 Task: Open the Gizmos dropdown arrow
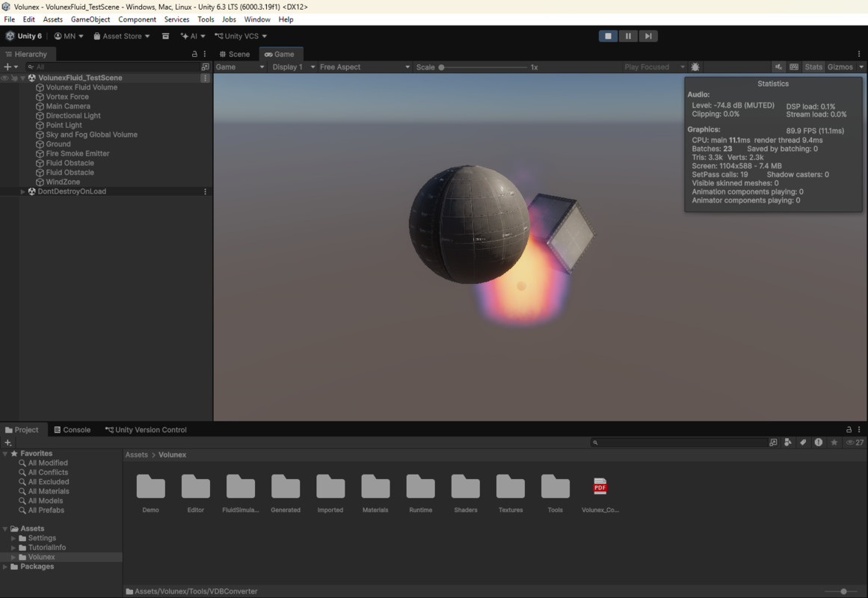[861, 67]
